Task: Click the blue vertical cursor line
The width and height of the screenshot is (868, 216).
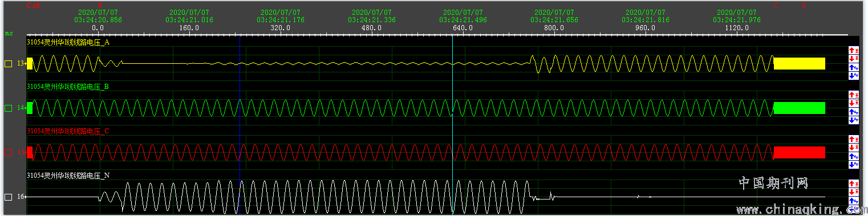Action: pos(240,125)
